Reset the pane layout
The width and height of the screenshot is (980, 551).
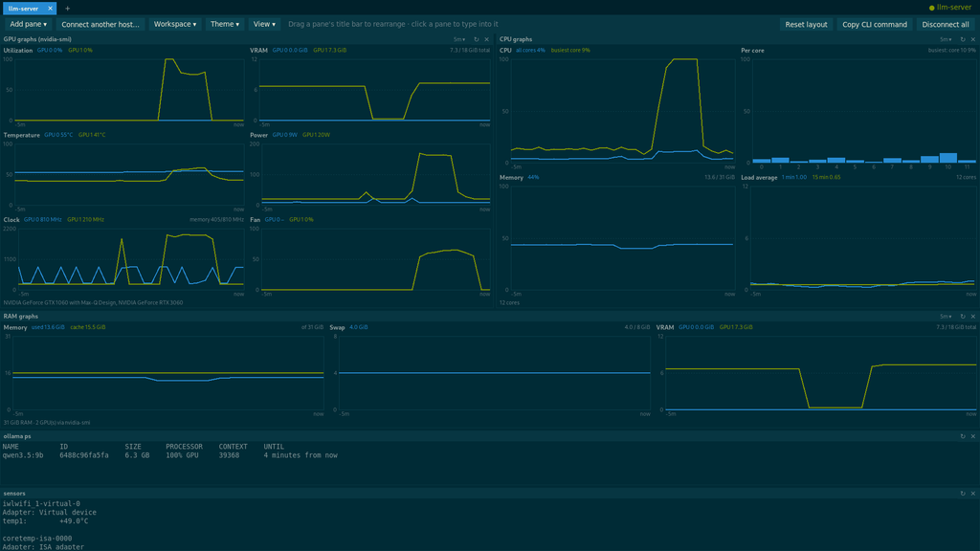pos(806,24)
